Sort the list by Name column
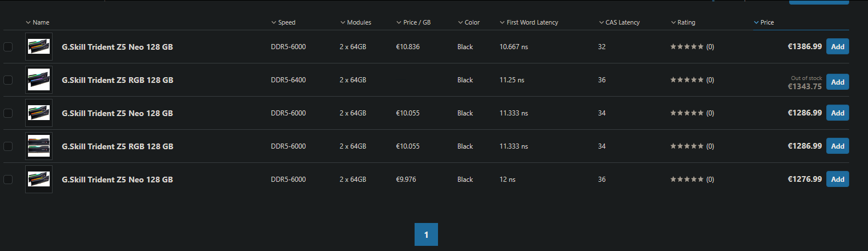The image size is (868, 251). tap(38, 22)
